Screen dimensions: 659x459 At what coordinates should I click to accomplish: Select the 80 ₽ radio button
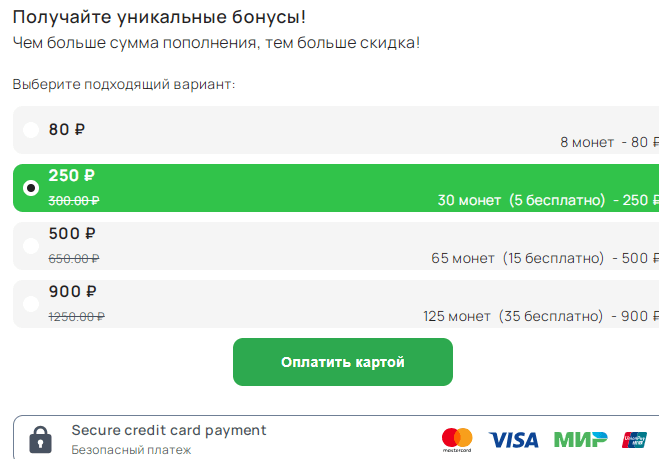pyautogui.click(x=31, y=130)
